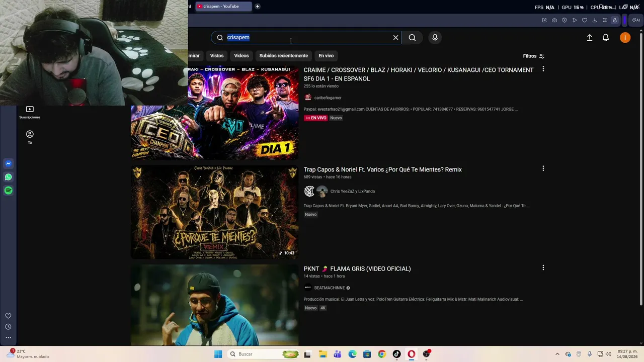Image resolution: width=644 pixels, height=362 pixels.
Task: Visit the caribeñogamer channel
Action: [328, 98]
